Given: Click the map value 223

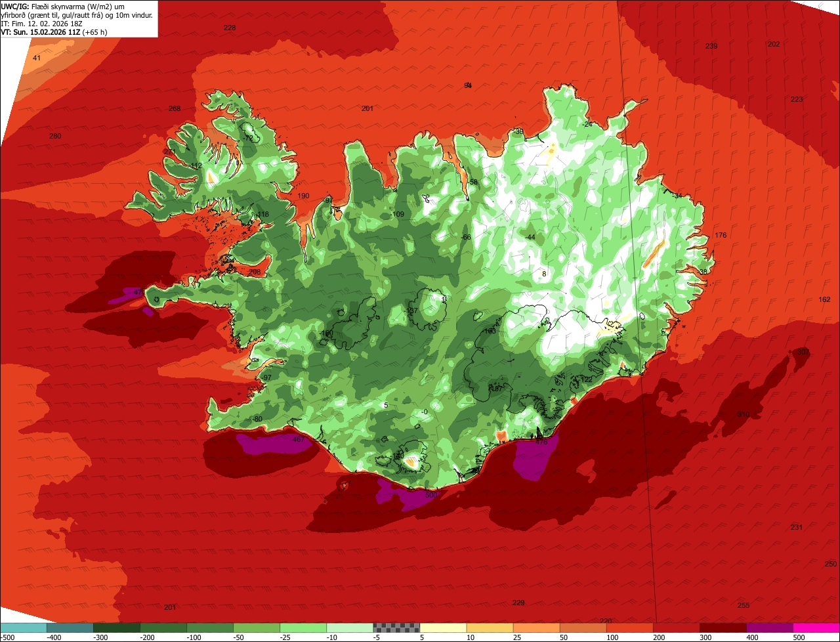Looking at the screenshot, I should click(797, 99).
